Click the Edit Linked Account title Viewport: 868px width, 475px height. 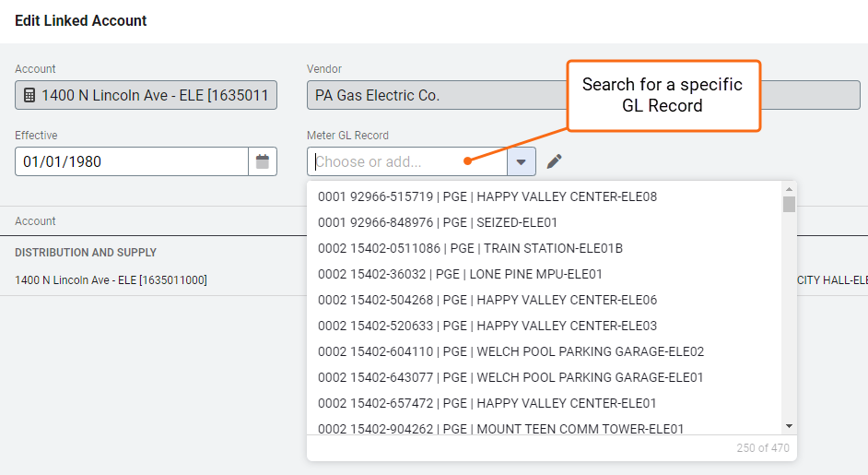pyautogui.click(x=81, y=20)
